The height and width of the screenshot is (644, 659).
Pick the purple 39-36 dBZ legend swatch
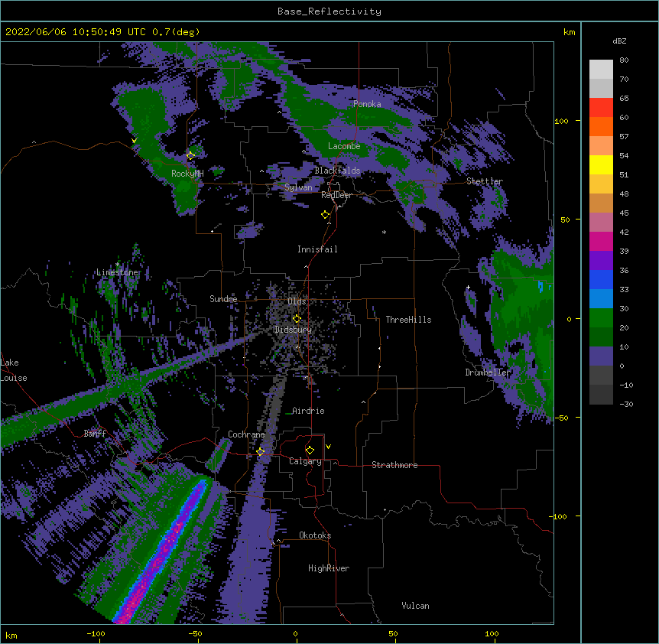tap(601, 261)
